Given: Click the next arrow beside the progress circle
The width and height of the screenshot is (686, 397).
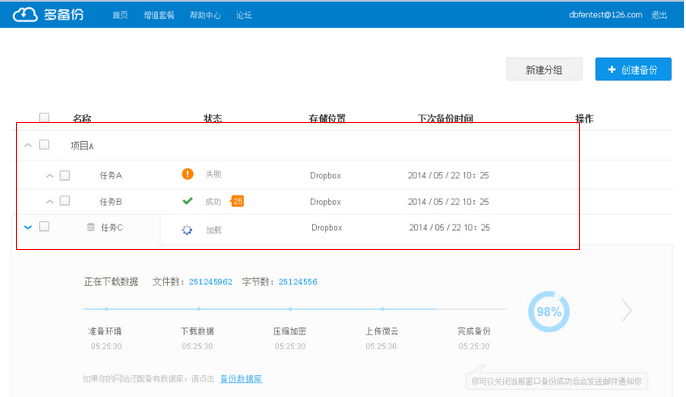Looking at the screenshot, I should coord(627,311).
